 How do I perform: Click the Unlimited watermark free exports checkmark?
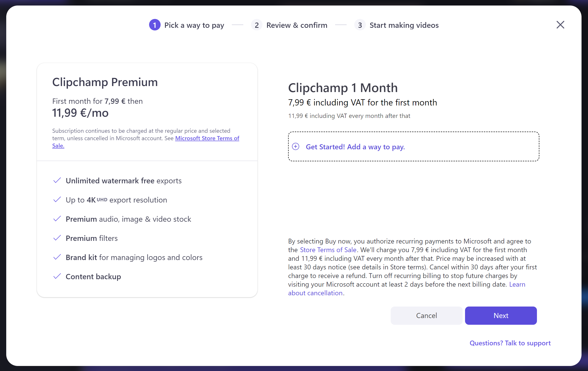(57, 180)
